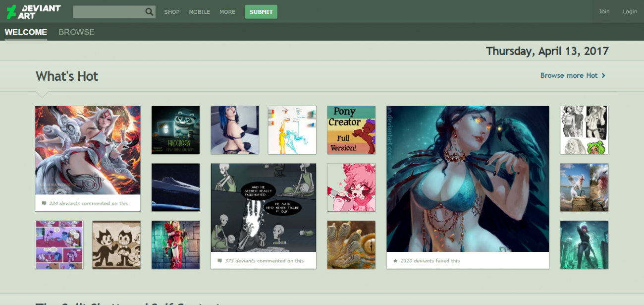Click the search magnifying glass icon
The height and width of the screenshot is (305, 644).
tap(149, 11)
